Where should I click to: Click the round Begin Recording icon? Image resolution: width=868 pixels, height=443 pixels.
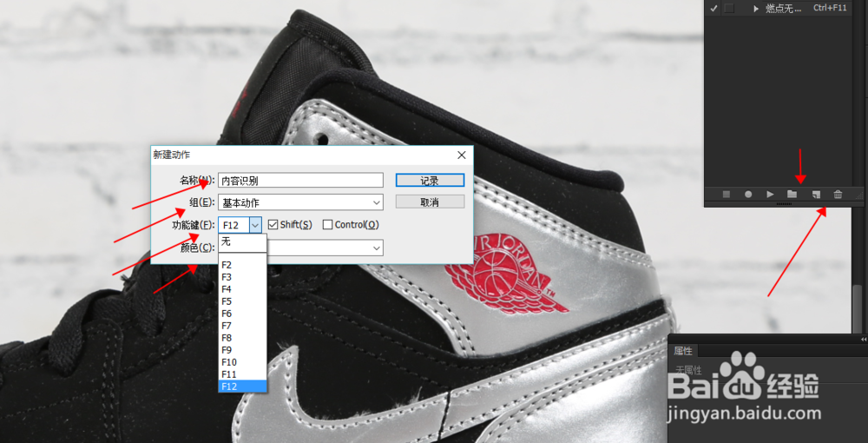point(748,195)
